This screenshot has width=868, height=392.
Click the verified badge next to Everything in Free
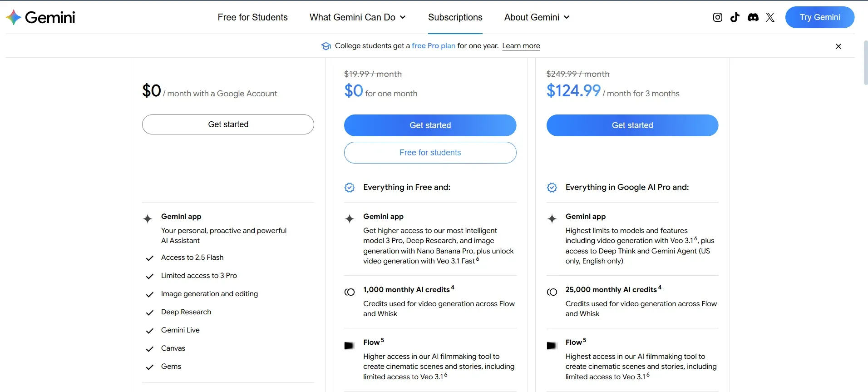[349, 188]
